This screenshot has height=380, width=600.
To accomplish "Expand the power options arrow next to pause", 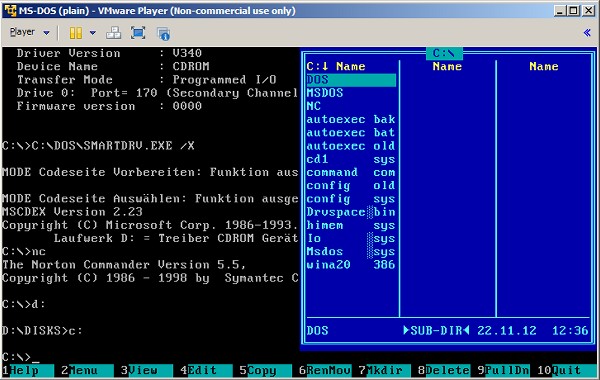I will pyautogui.click(x=93, y=33).
